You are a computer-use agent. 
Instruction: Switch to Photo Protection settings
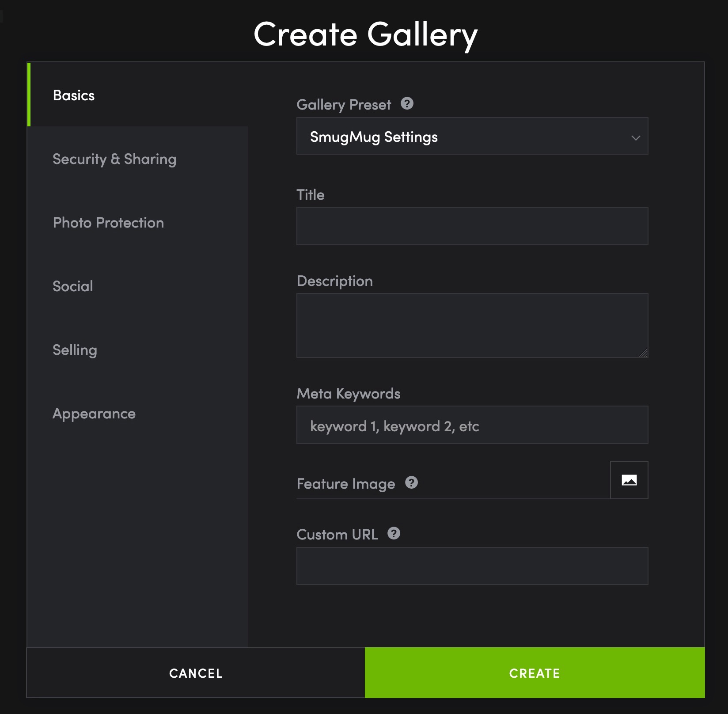click(x=138, y=222)
